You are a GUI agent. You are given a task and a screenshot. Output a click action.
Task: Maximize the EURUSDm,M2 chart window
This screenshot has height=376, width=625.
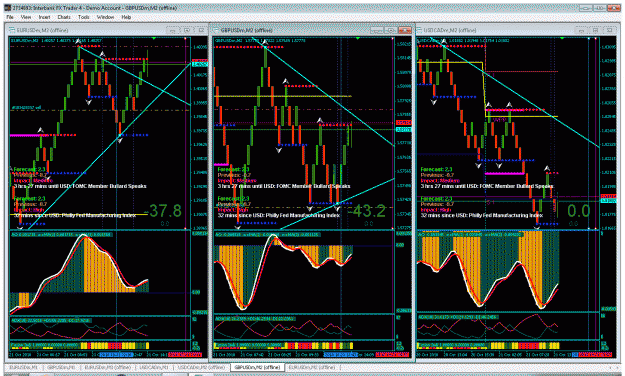[x=187, y=30]
